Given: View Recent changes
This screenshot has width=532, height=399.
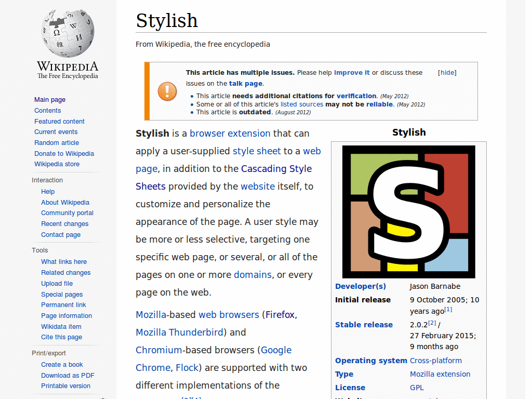Looking at the screenshot, I should point(65,224).
